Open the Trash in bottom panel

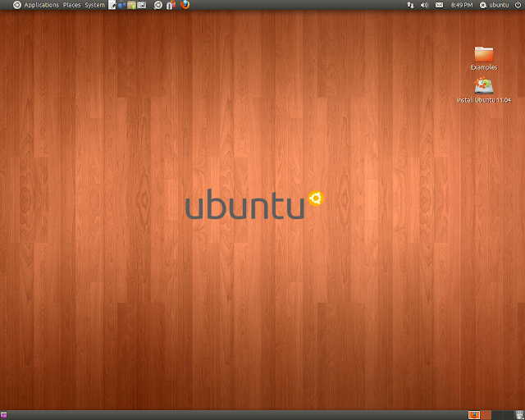[519, 415]
